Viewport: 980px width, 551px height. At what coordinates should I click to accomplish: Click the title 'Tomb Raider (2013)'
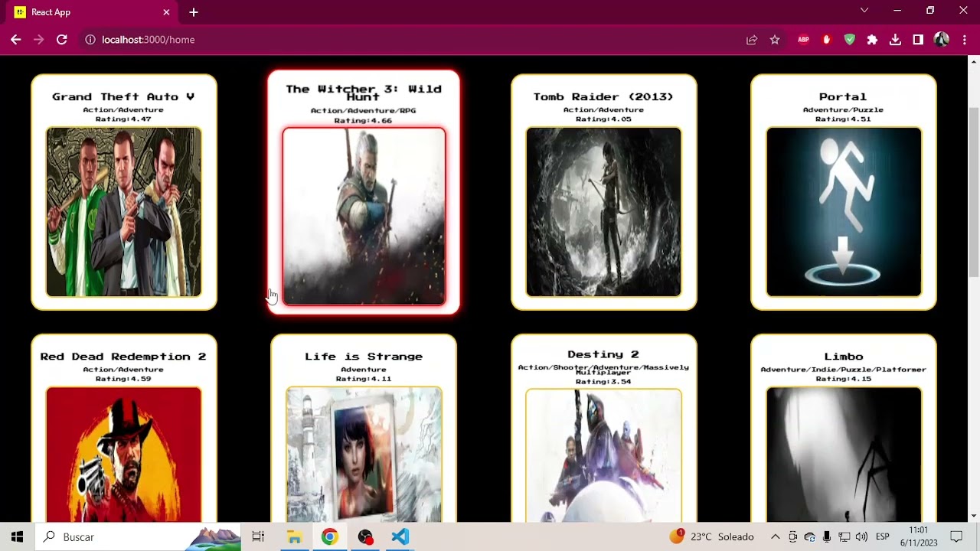pos(603,96)
